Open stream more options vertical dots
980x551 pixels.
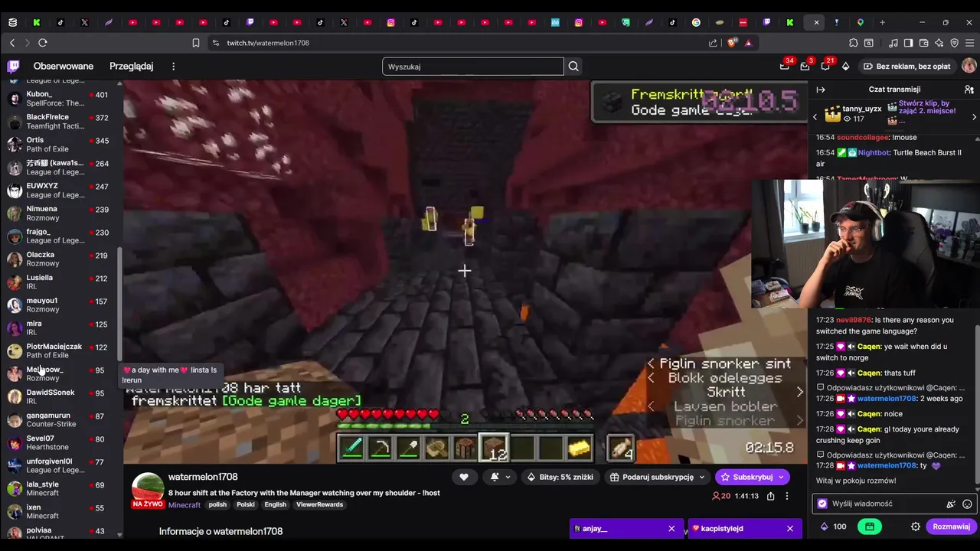(786, 496)
